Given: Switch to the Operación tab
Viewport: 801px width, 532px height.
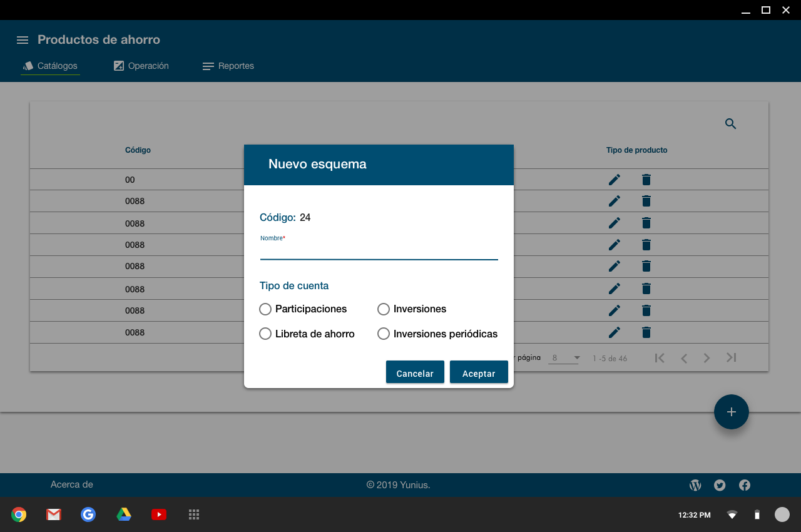Looking at the screenshot, I should pyautogui.click(x=141, y=66).
